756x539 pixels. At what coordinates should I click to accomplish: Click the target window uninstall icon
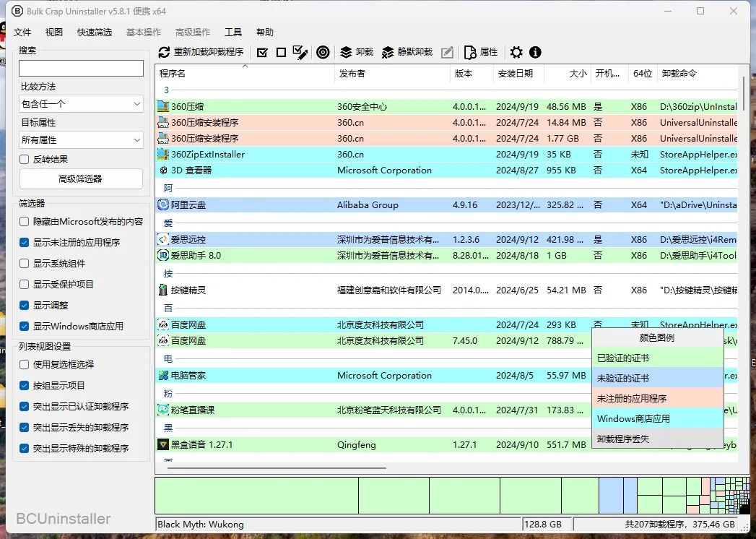[x=323, y=52]
